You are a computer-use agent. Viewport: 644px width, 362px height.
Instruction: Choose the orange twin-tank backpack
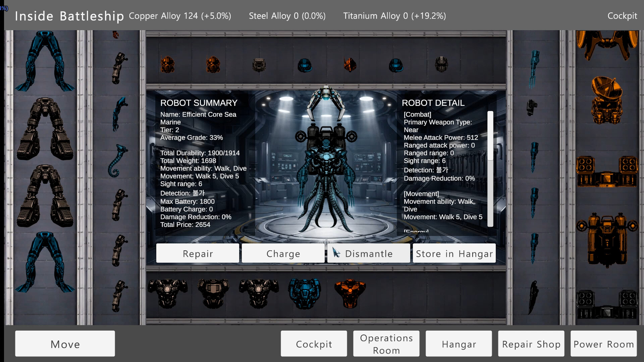[x=607, y=240]
